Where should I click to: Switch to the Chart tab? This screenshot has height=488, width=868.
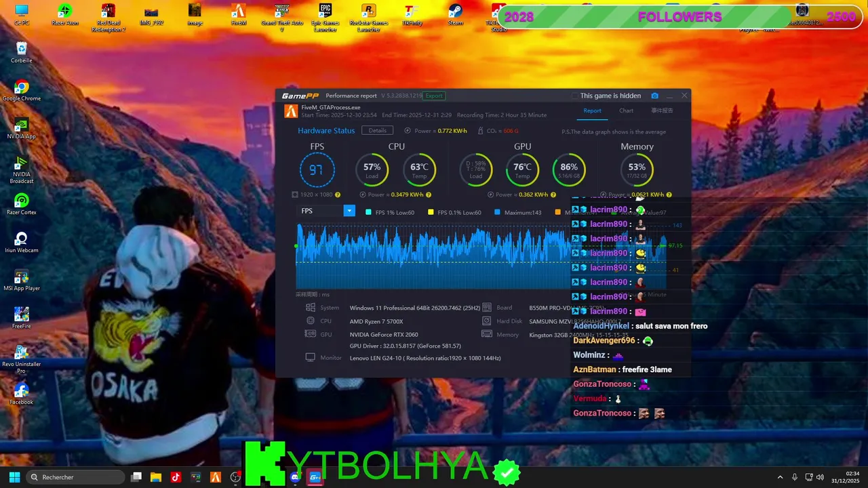(626, 110)
